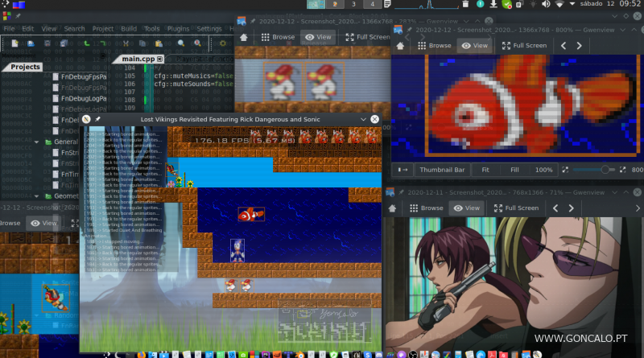The image size is (644, 358).
Task: Click Fill zoom button in 800% Gwenview
Action: [x=514, y=170]
